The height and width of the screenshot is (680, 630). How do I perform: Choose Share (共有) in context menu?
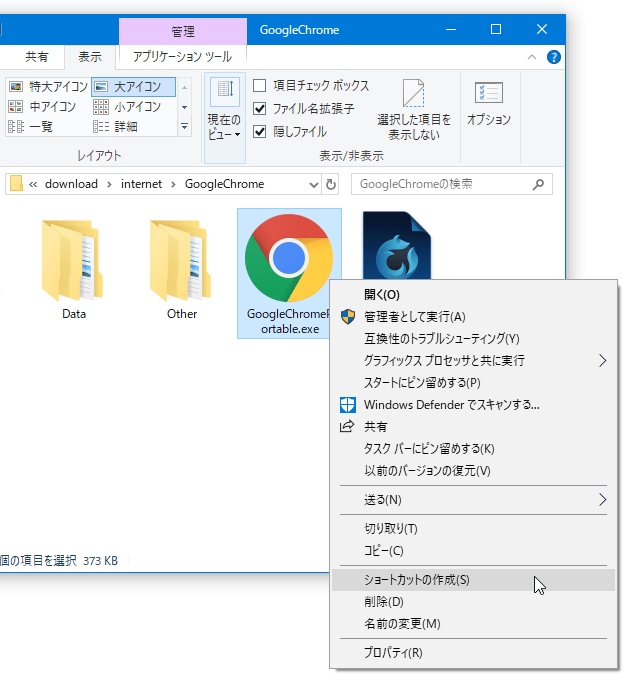473,427
